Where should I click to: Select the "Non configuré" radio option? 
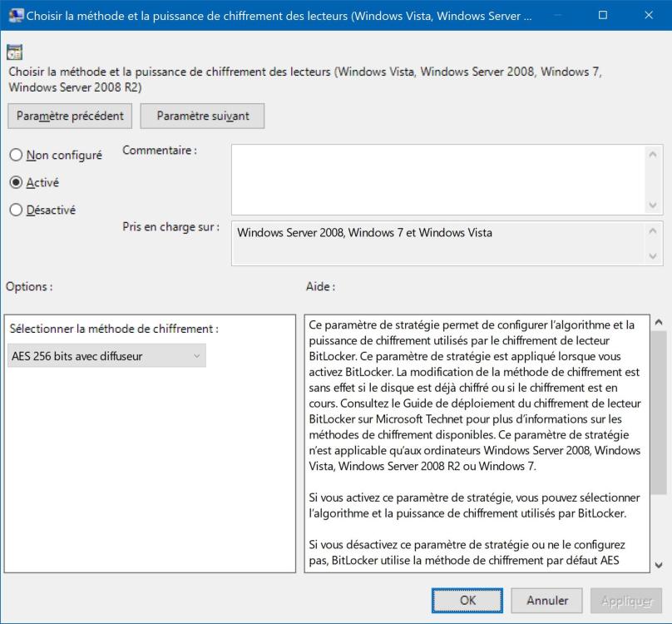[x=16, y=155]
